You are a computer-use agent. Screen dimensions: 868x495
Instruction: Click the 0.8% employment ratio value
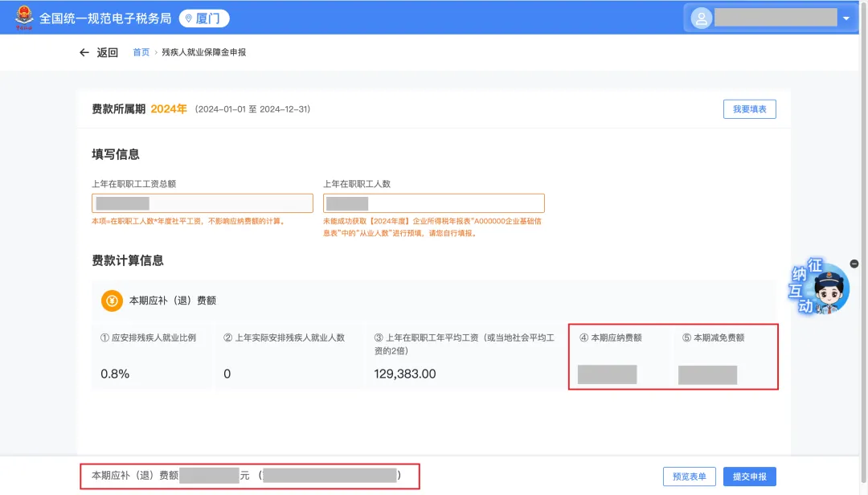[x=115, y=374]
